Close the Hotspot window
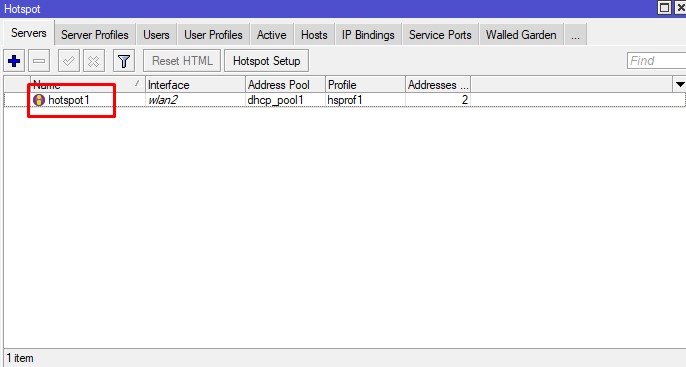This screenshot has height=367, width=686. 680,7
